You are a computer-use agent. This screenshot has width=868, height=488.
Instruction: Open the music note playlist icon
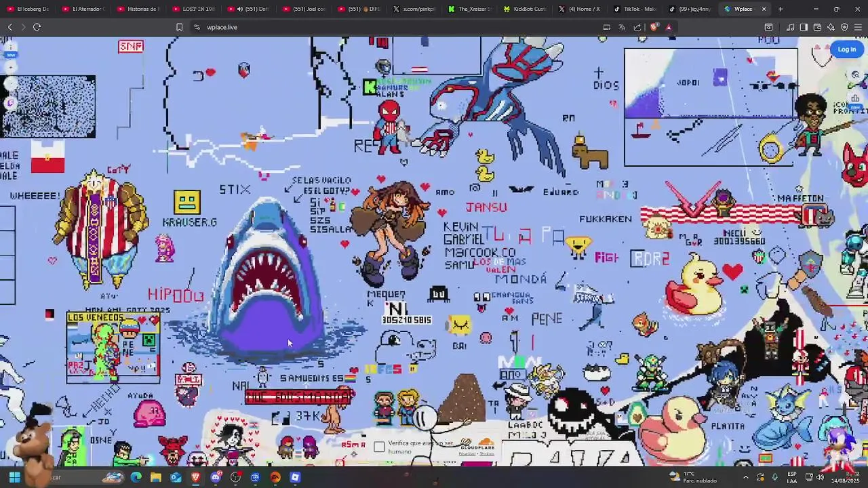790,27
